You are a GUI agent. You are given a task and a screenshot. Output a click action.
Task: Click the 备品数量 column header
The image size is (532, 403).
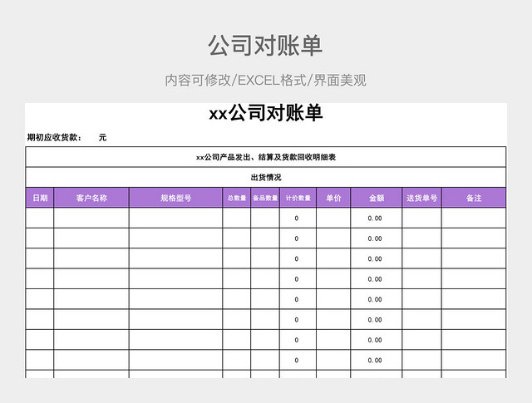pyautogui.click(x=265, y=198)
